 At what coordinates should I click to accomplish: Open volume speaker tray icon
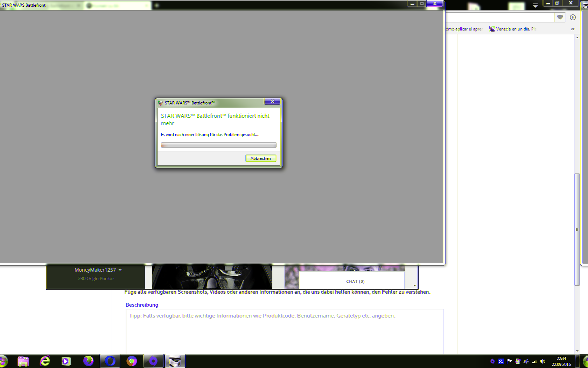[x=543, y=361]
